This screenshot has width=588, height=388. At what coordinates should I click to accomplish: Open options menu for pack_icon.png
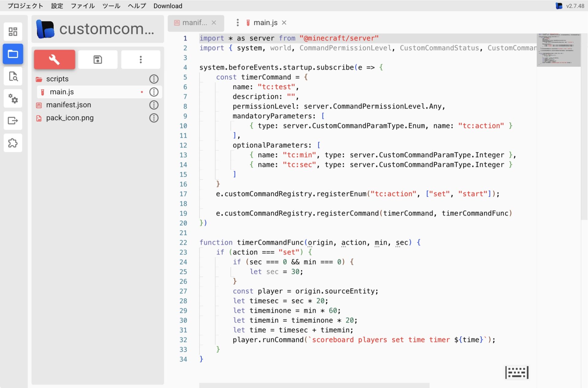pyautogui.click(x=154, y=118)
